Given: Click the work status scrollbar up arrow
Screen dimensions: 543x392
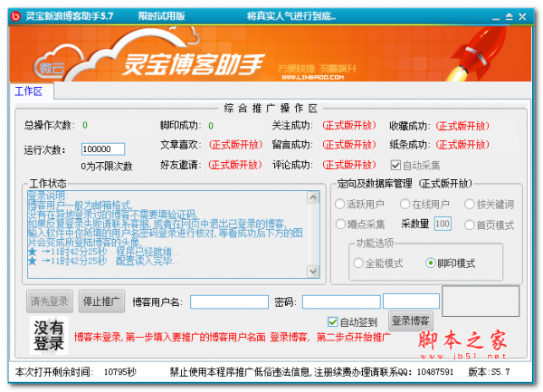Looking at the screenshot, I should pyautogui.click(x=313, y=197).
